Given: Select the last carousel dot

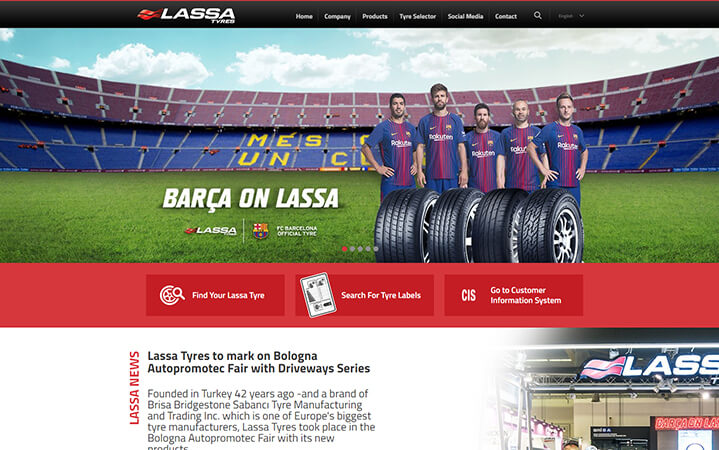Looking at the screenshot, I should [376, 249].
